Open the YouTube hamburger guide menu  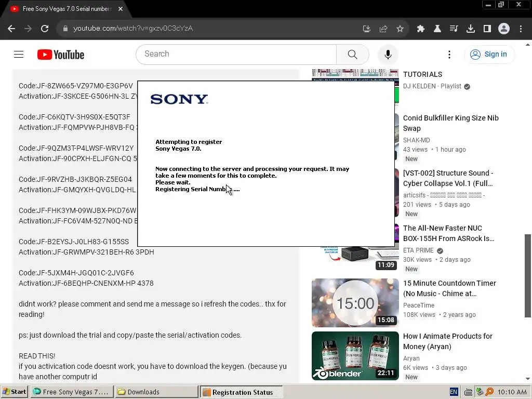pyautogui.click(x=19, y=54)
